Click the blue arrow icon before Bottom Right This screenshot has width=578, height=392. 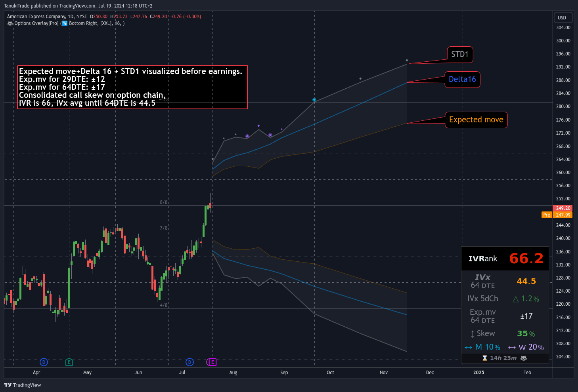tap(65, 23)
